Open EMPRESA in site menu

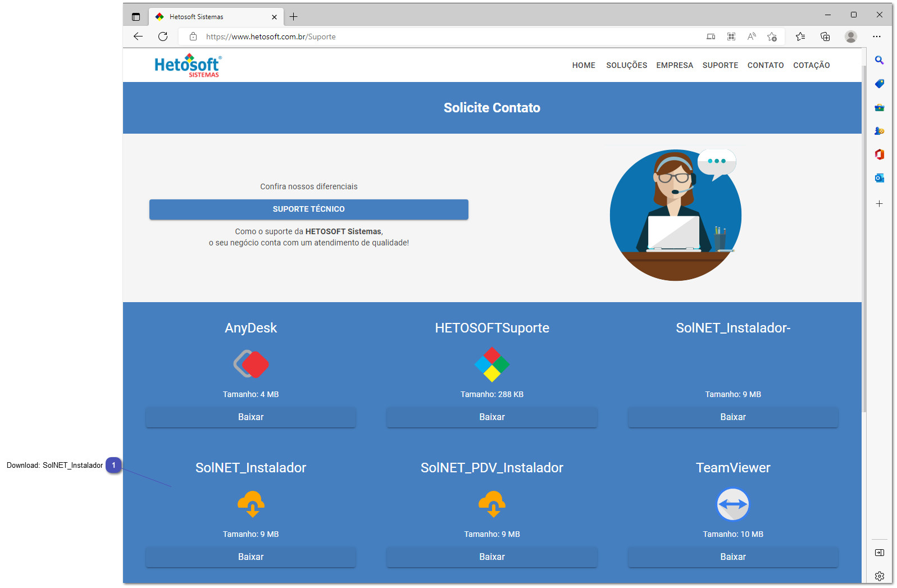coord(675,65)
